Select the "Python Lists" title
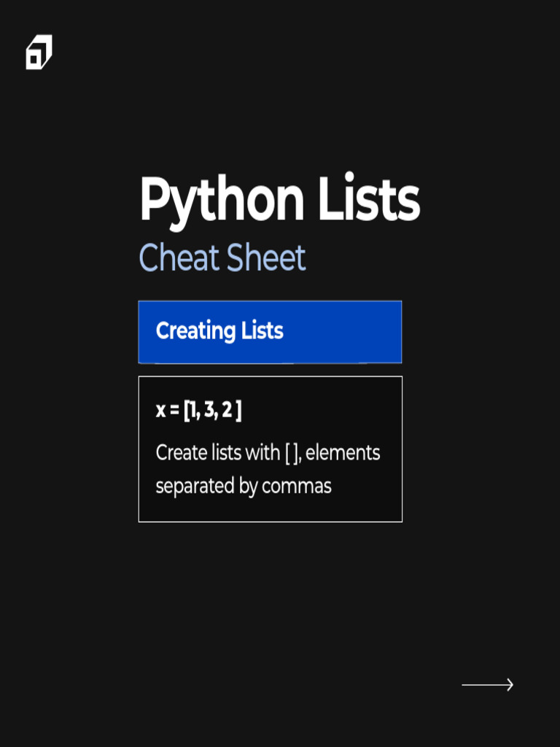 279,200
